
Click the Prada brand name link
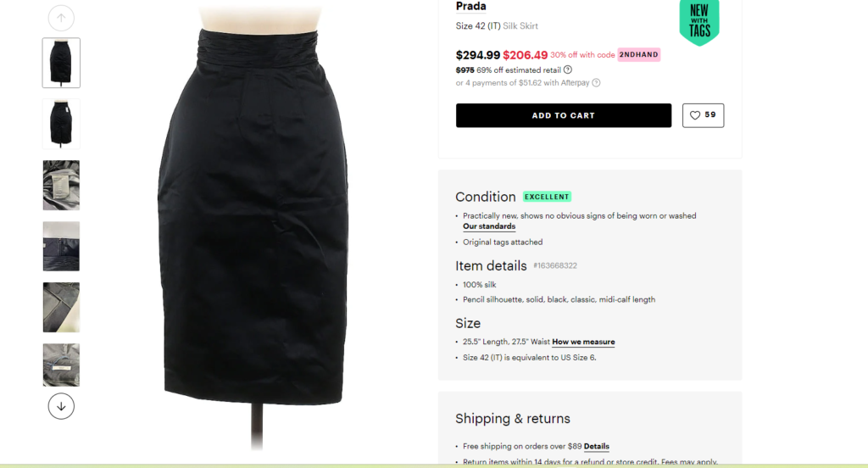tap(471, 6)
